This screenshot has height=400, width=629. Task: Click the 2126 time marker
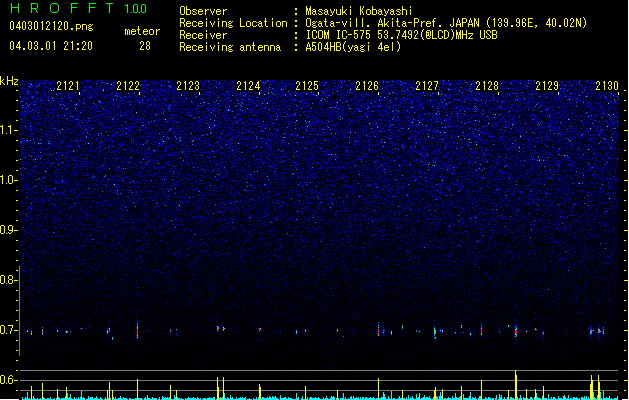(367, 86)
